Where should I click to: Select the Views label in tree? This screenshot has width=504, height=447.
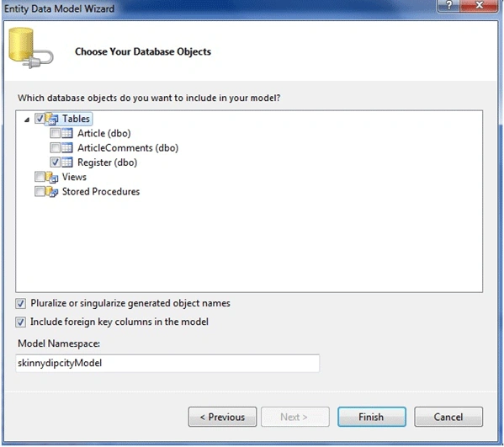[x=74, y=177]
